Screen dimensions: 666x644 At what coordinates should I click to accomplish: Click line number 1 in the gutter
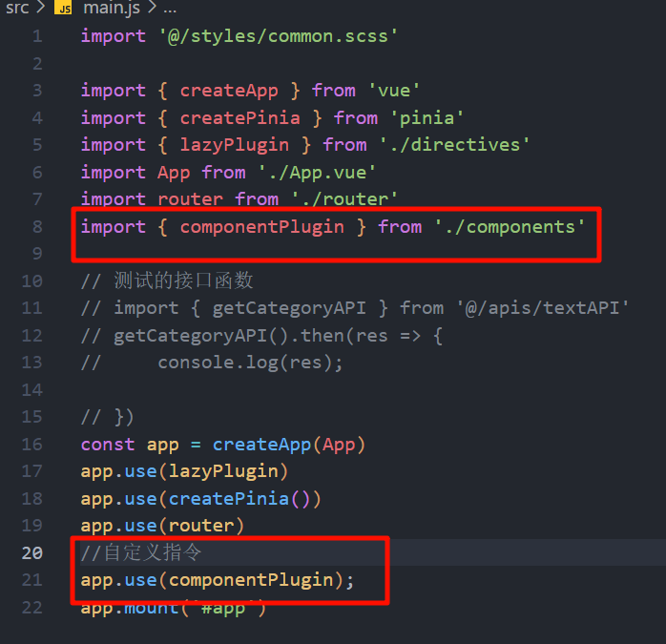point(37,36)
